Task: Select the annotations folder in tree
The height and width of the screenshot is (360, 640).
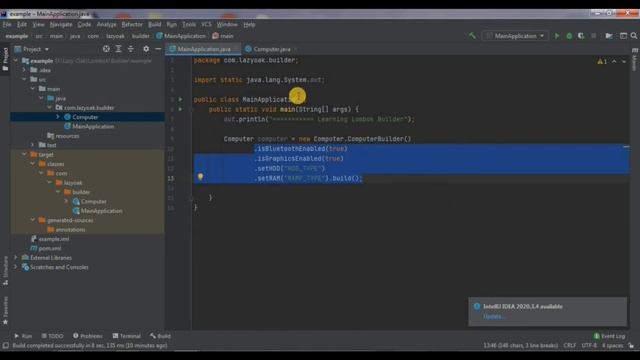Action: 70,229
